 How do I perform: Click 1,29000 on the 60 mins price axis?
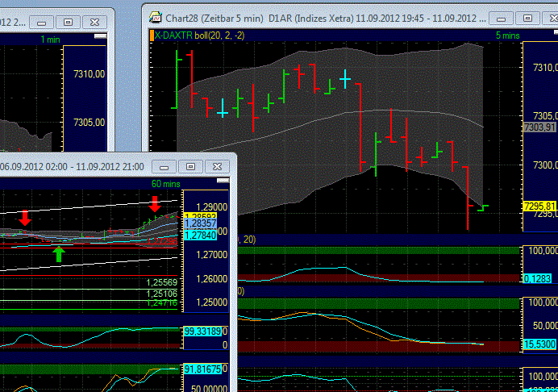(x=211, y=207)
